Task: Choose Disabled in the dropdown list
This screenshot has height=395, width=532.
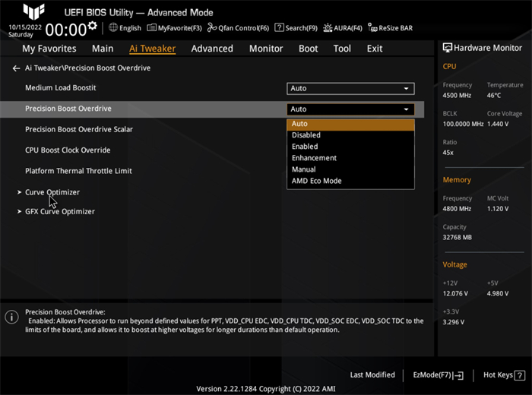Action: coord(350,135)
